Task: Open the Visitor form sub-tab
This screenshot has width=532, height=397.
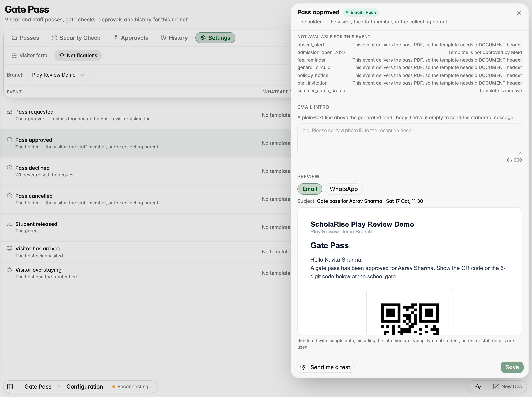Action: coord(29,56)
